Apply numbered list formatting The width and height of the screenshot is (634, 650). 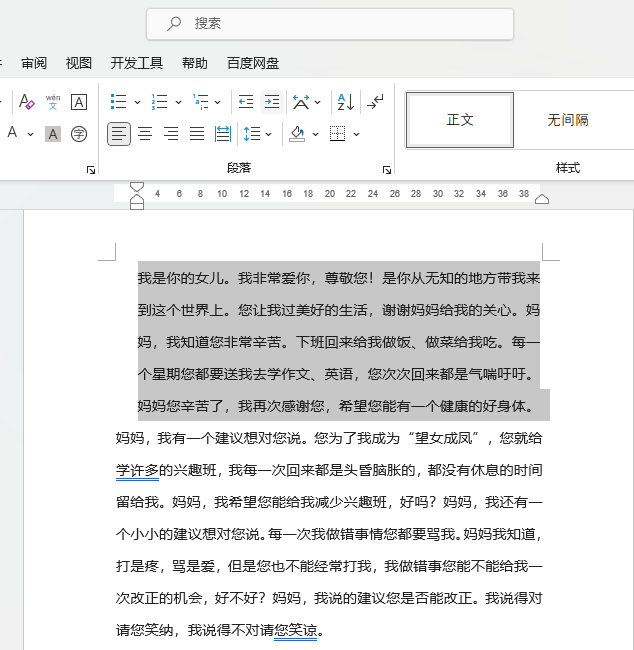[x=160, y=102]
